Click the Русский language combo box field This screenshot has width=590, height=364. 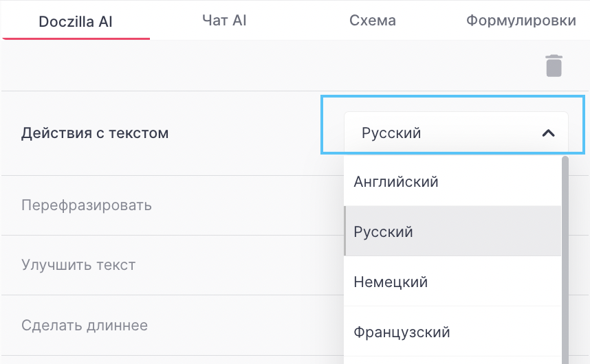(x=440, y=133)
